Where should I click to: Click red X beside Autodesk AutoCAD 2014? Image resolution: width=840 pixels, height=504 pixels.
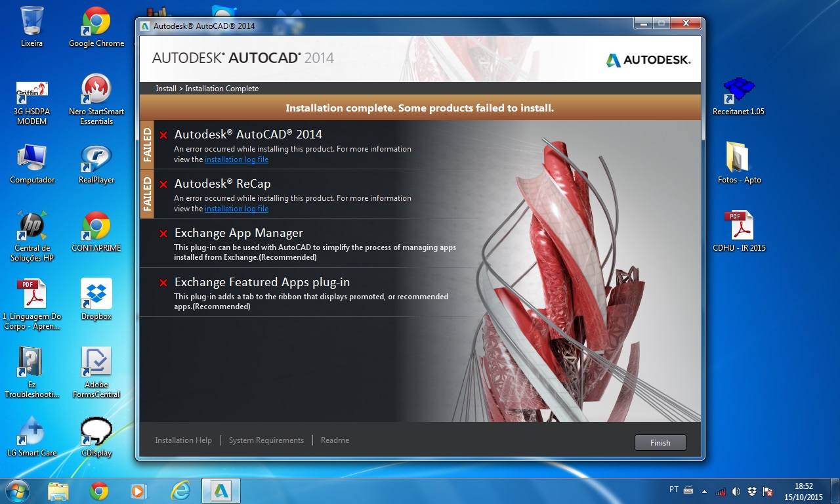click(163, 135)
